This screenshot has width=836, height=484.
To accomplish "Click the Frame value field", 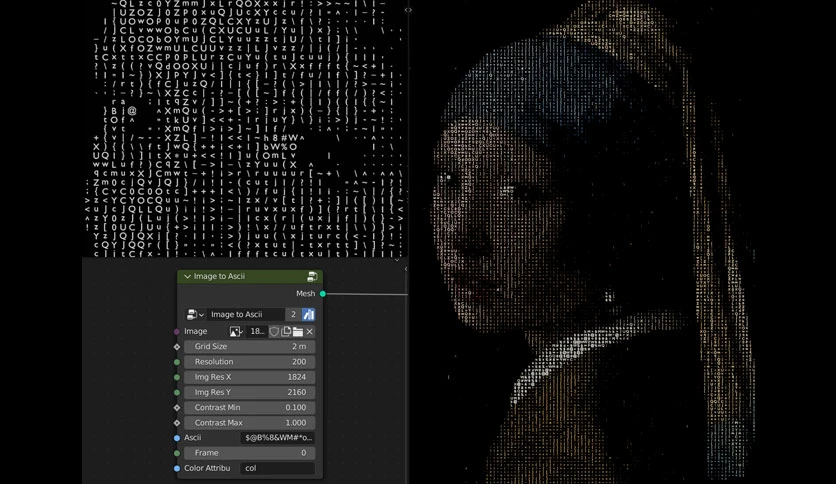I will pos(250,453).
